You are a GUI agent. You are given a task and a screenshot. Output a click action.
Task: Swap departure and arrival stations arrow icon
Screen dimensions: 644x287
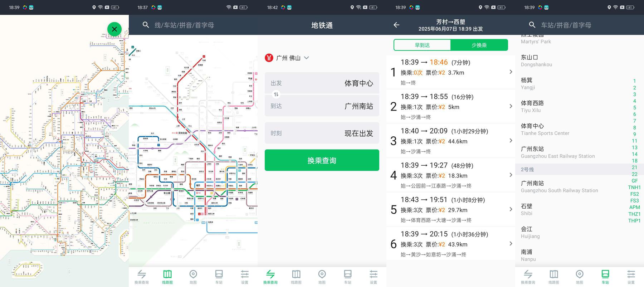[276, 94]
